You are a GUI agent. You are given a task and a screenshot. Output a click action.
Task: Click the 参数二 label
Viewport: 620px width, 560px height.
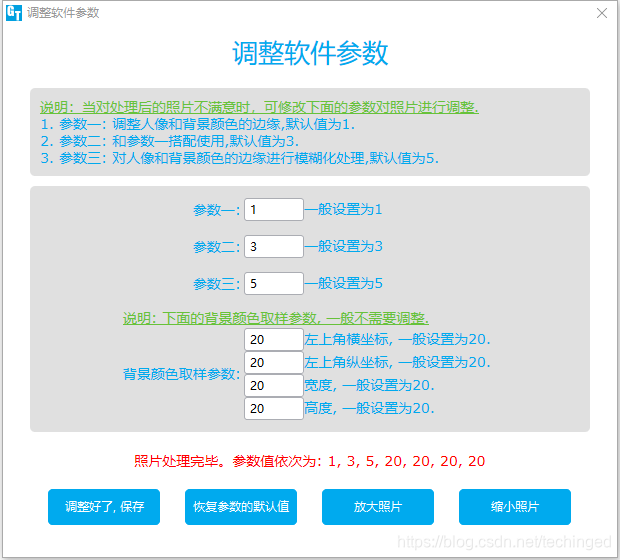pyautogui.click(x=217, y=247)
